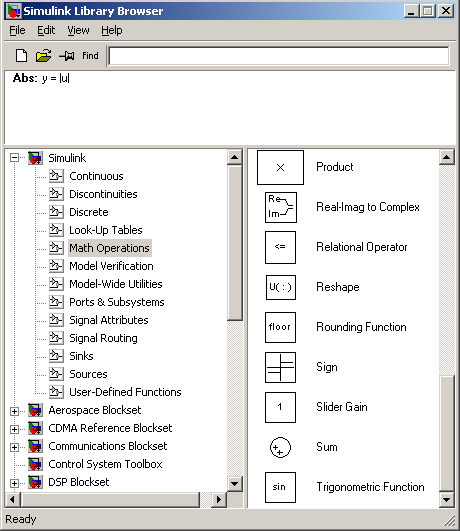
Task: Select Ports & Subsystems in the tree
Action: pyautogui.click(x=117, y=302)
